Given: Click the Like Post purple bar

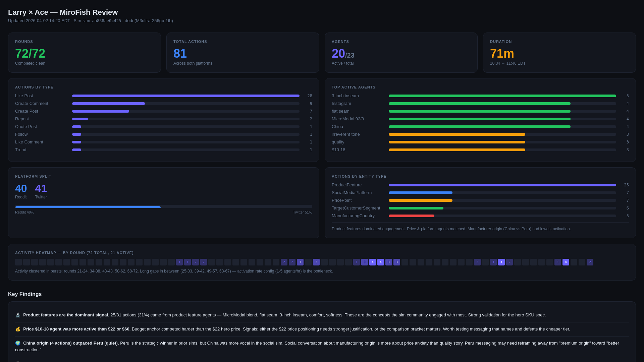Looking at the screenshot, I should click(185, 96).
